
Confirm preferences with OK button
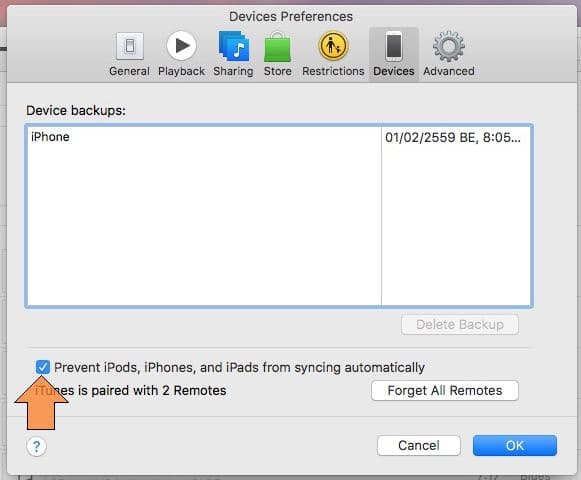pyautogui.click(x=515, y=446)
